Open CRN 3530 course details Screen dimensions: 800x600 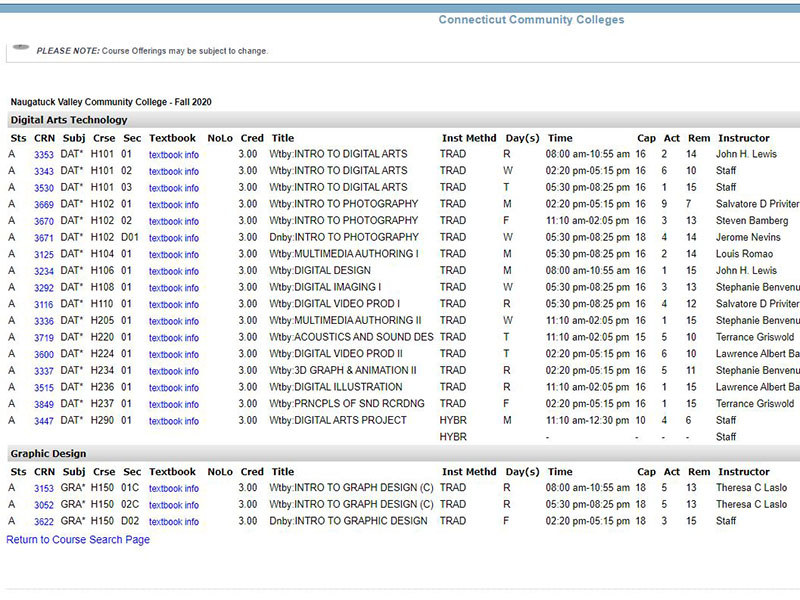click(x=44, y=188)
